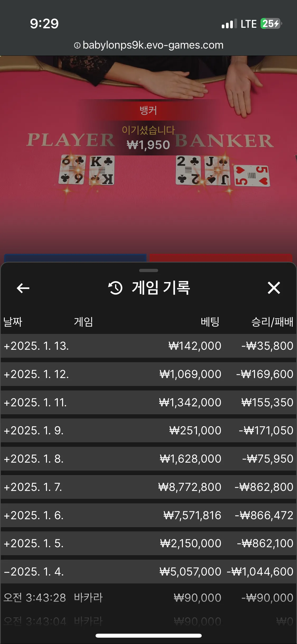Tap the history clock icon
This screenshot has width=297, height=644.
point(115,288)
